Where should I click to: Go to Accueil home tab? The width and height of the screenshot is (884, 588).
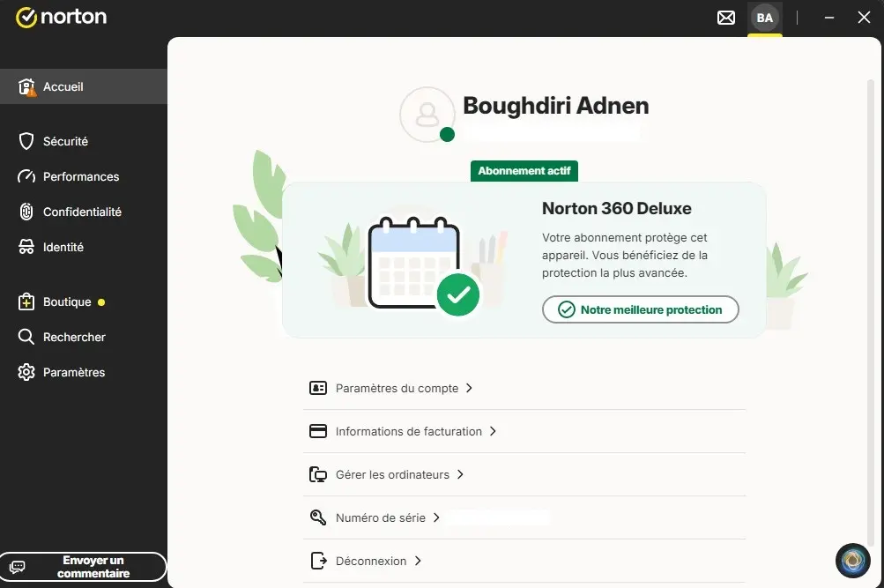84,86
